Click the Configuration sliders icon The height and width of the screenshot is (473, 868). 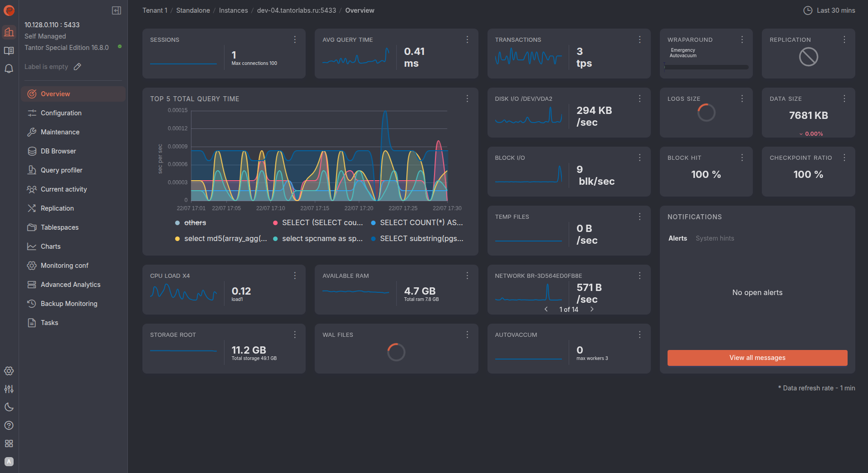[32, 113]
